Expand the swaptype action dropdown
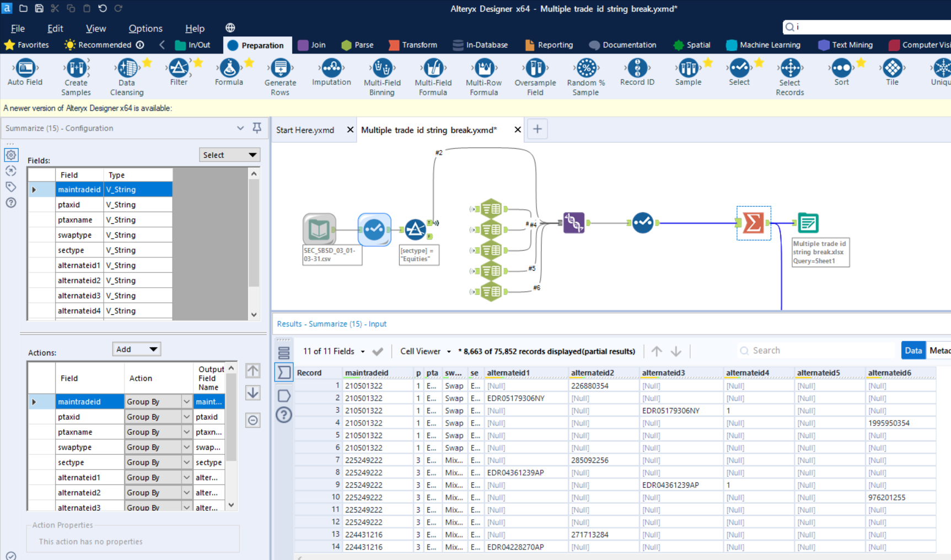This screenshot has width=951, height=560. coord(186,447)
